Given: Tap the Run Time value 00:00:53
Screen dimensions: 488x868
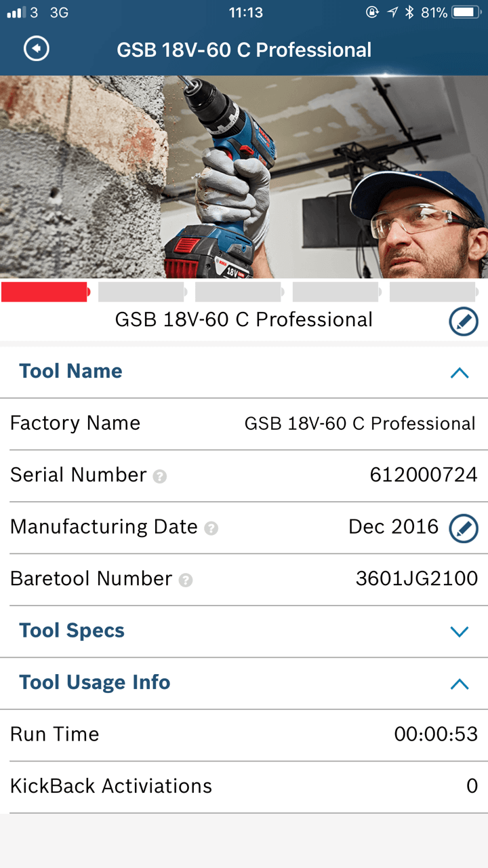Looking at the screenshot, I should [436, 734].
